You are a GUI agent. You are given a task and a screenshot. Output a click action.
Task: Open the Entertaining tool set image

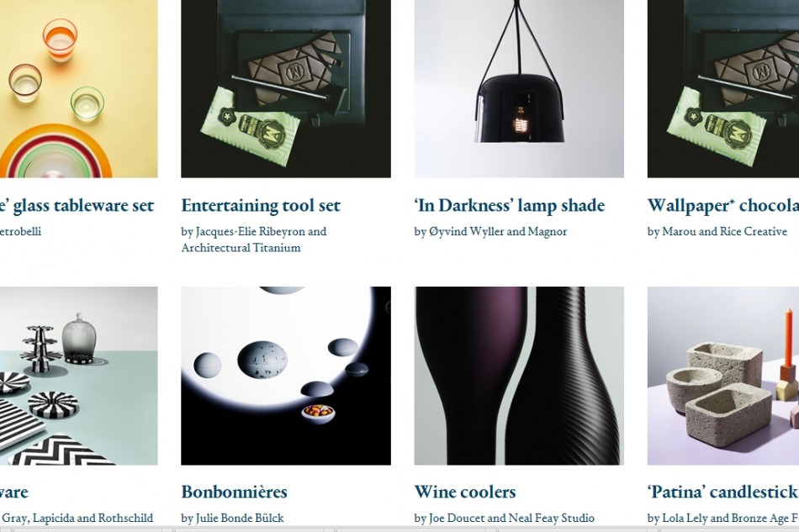pyautogui.click(x=286, y=88)
